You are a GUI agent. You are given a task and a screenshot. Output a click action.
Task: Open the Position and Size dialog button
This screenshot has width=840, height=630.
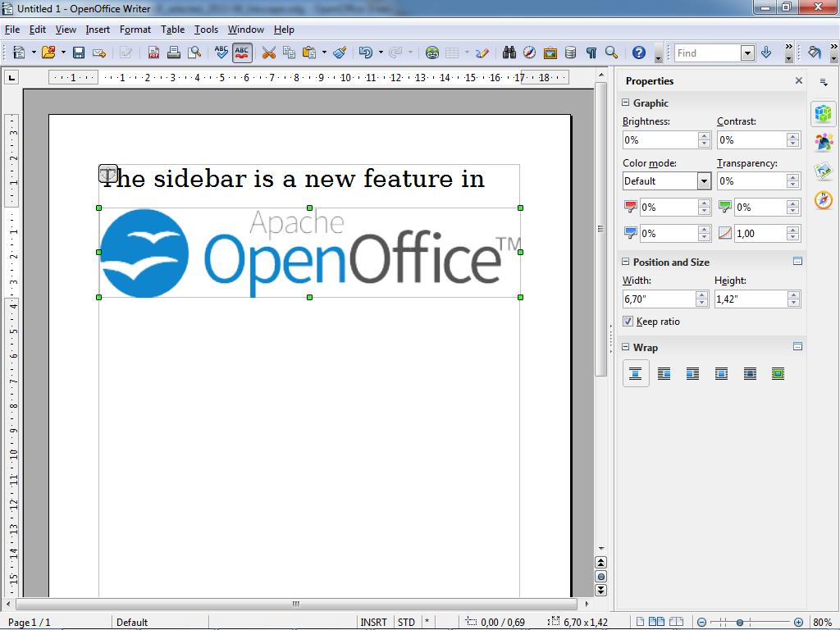797,262
